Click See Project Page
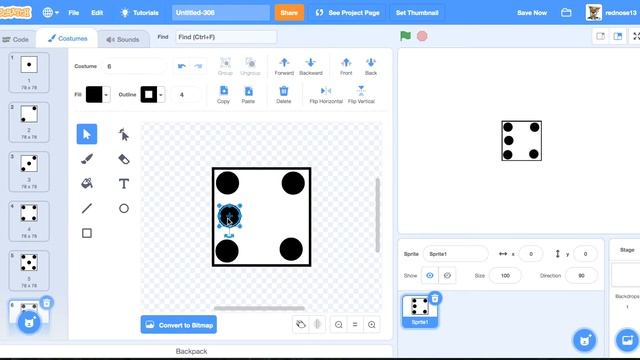The height and width of the screenshot is (360, 640). (348, 13)
